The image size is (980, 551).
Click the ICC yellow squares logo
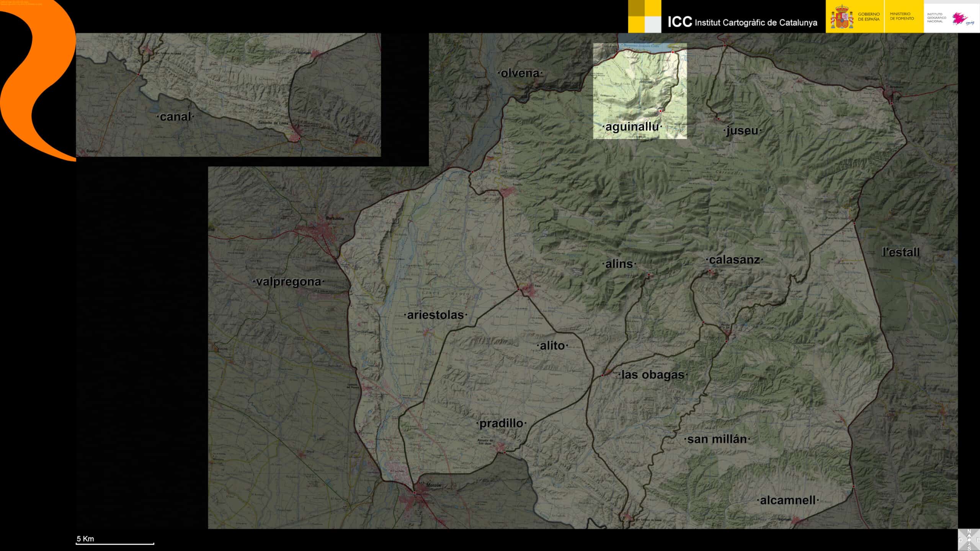[x=644, y=16]
